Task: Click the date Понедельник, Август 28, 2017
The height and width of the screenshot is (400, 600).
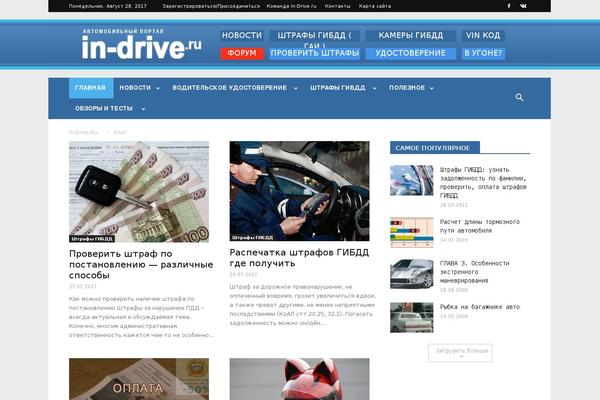Action: [108, 6]
